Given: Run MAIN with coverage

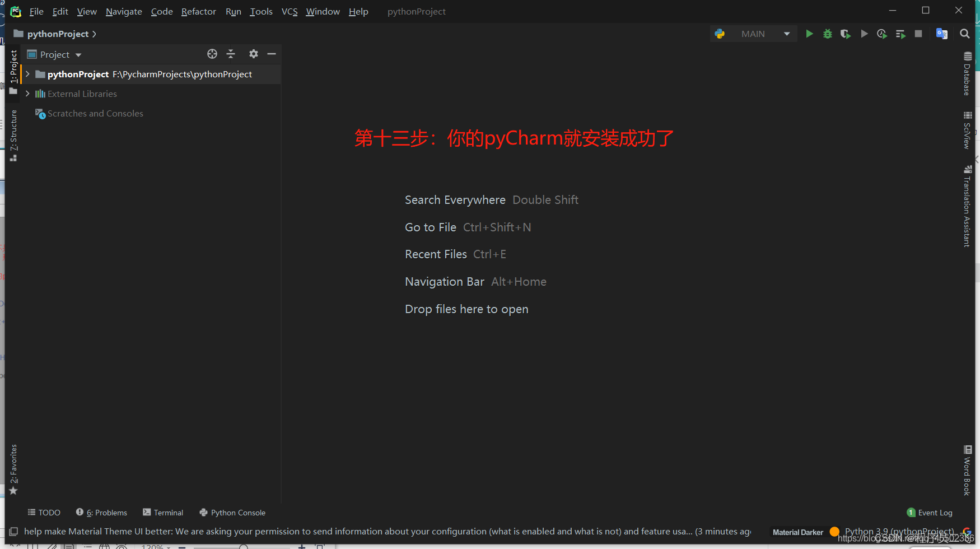Looking at the screenshot, I should coord(846,34).
